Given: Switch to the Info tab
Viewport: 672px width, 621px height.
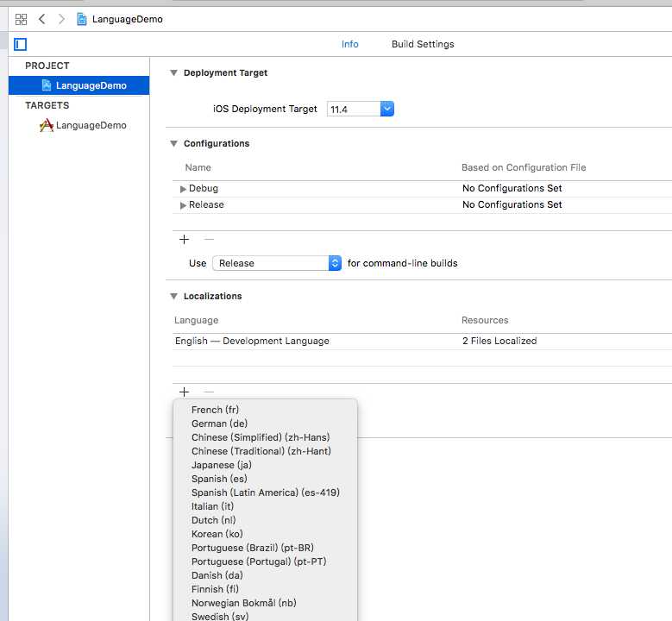Looking at the screenshot, I should [349, 44].
